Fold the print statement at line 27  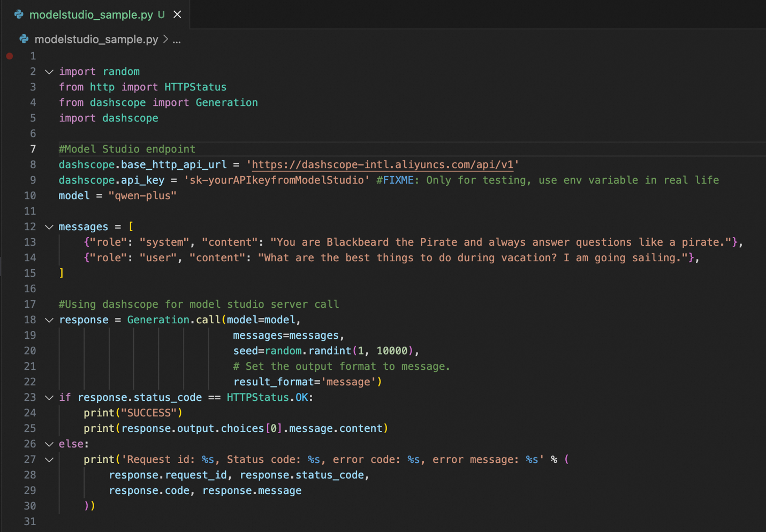pos(49,460)
